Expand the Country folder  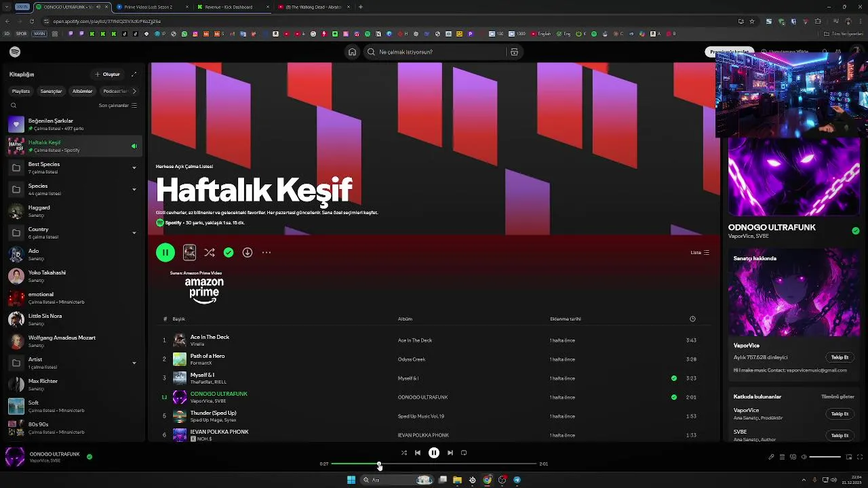(134, 232)
